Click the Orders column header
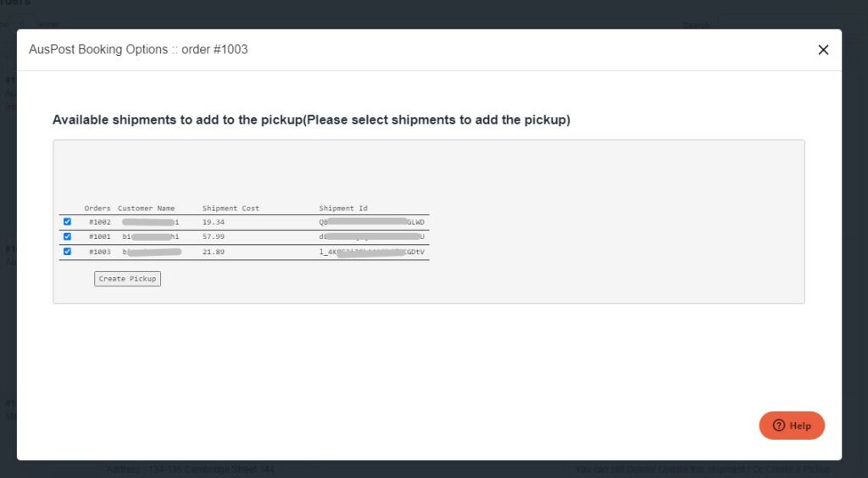Screen dimensions: 868x478 pyautogui.click(x=97, y=208)
